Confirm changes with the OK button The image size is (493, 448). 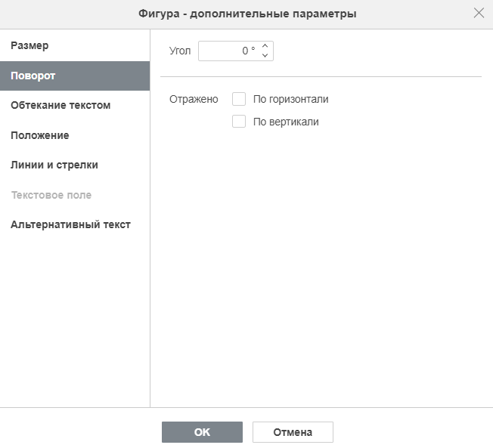point(202,432)
